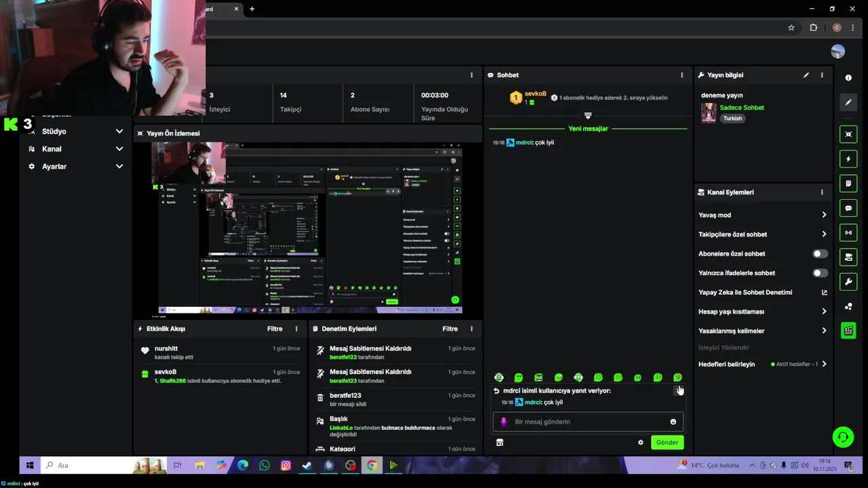Click the Turkish language tag
The height and width of the screenshot is (488, 868).
pos(732,119)
